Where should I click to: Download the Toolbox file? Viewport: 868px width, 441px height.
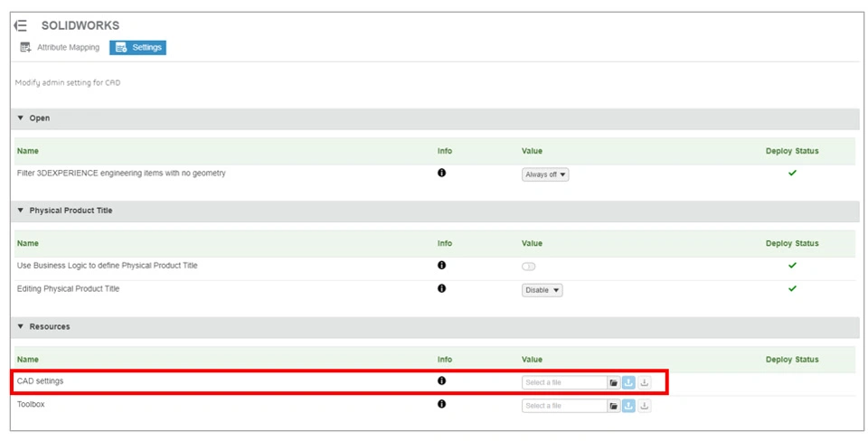pos(644,406)
